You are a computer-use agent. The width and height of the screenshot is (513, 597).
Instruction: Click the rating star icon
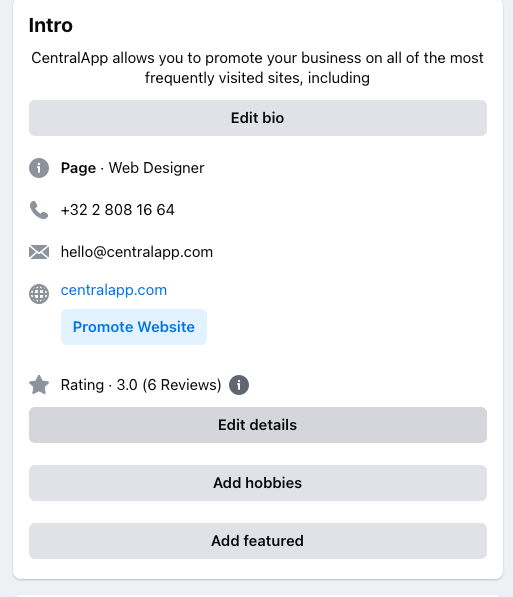click(39, 385)
